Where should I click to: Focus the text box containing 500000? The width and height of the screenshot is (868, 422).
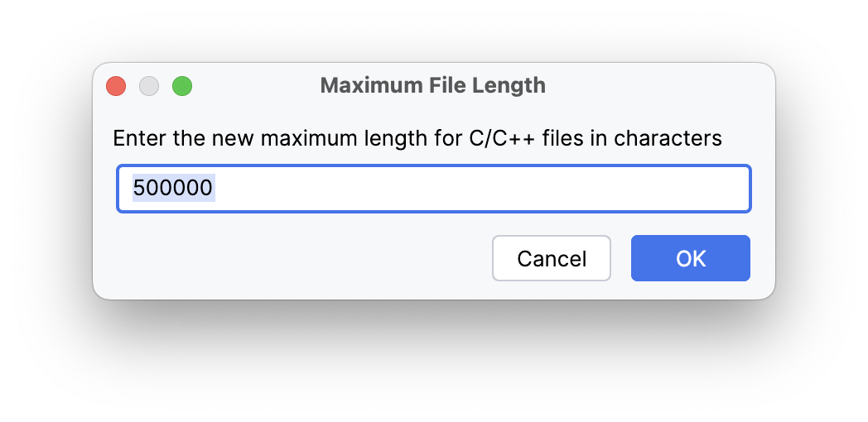[433, 189]
